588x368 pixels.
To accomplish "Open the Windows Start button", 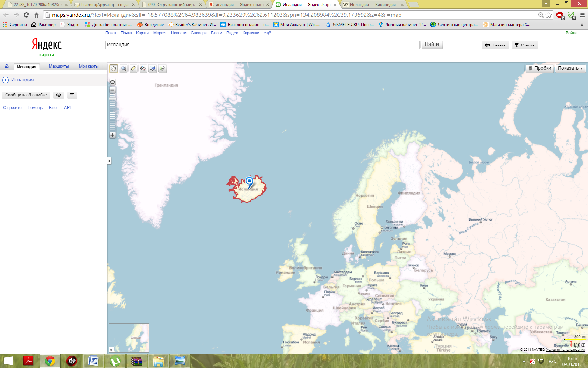I will pos(8,361).
